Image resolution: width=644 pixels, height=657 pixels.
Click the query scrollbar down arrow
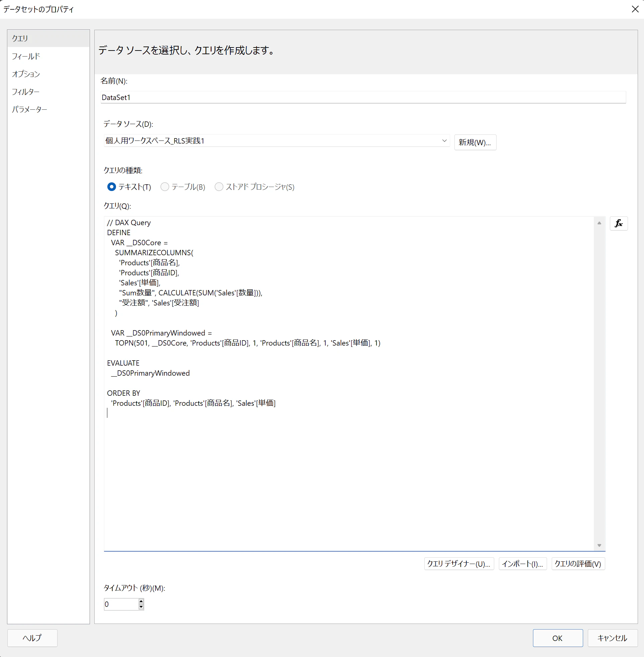point(599,545)
